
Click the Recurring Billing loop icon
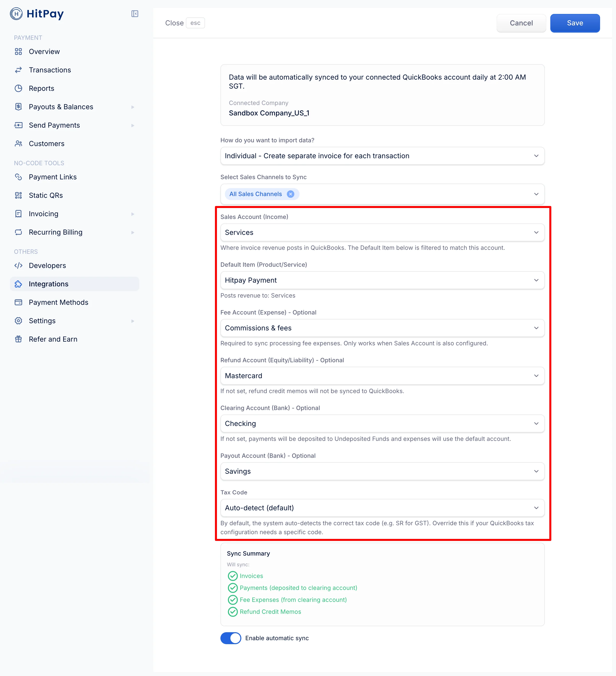[x=18, y=232]
